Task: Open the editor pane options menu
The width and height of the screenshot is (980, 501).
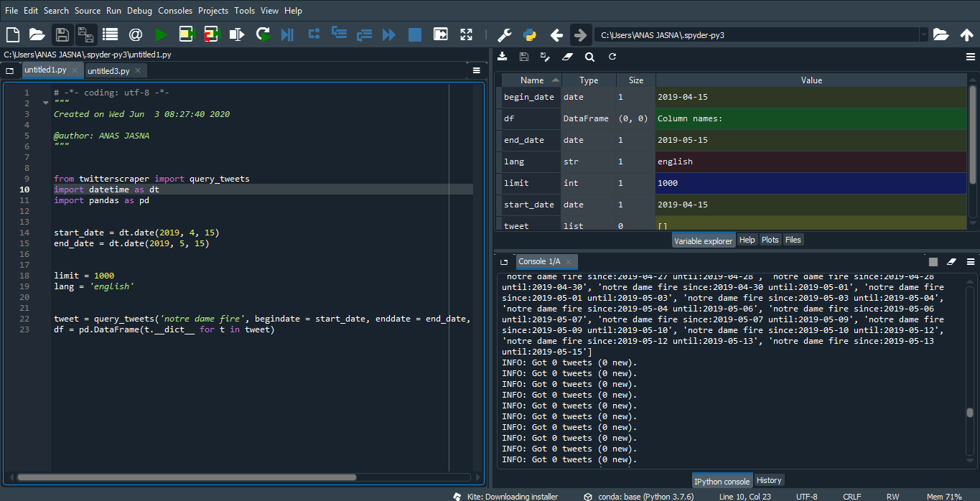Action: click(476, 70)
